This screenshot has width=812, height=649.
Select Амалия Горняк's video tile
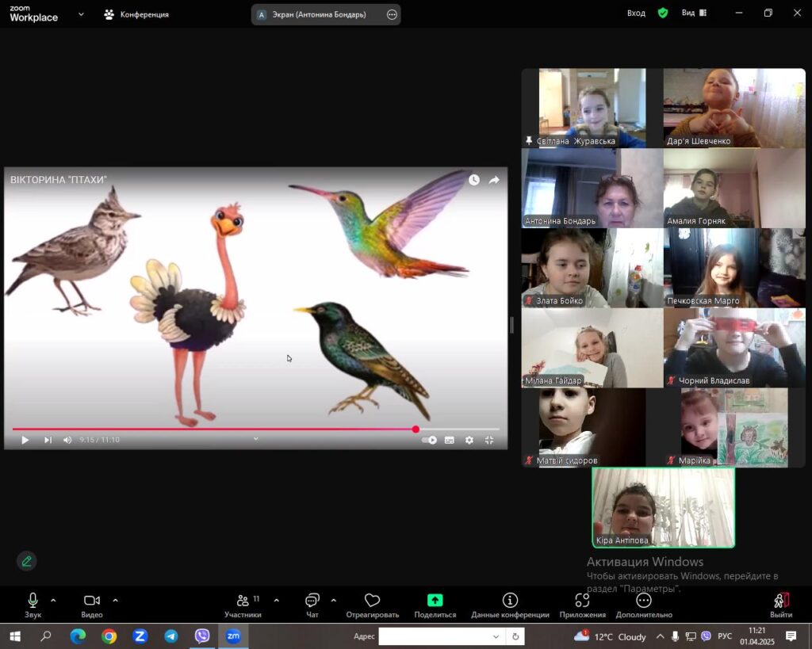(x=734, y=189)
